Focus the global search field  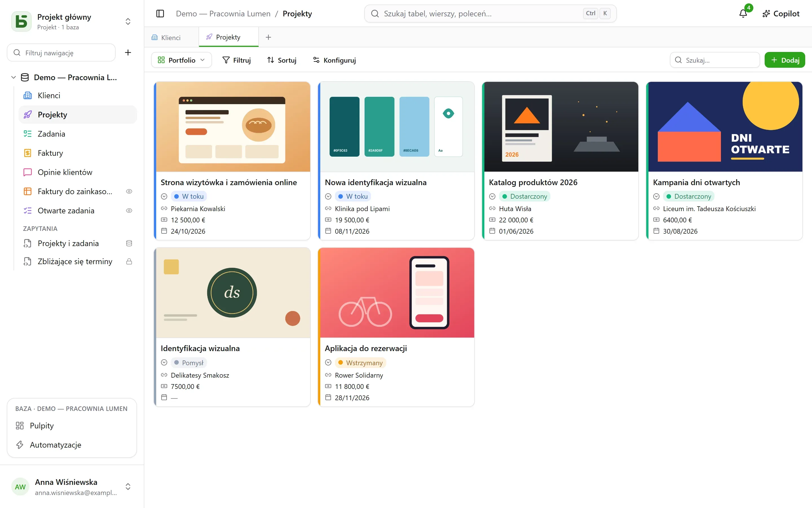tap(490, 14)
